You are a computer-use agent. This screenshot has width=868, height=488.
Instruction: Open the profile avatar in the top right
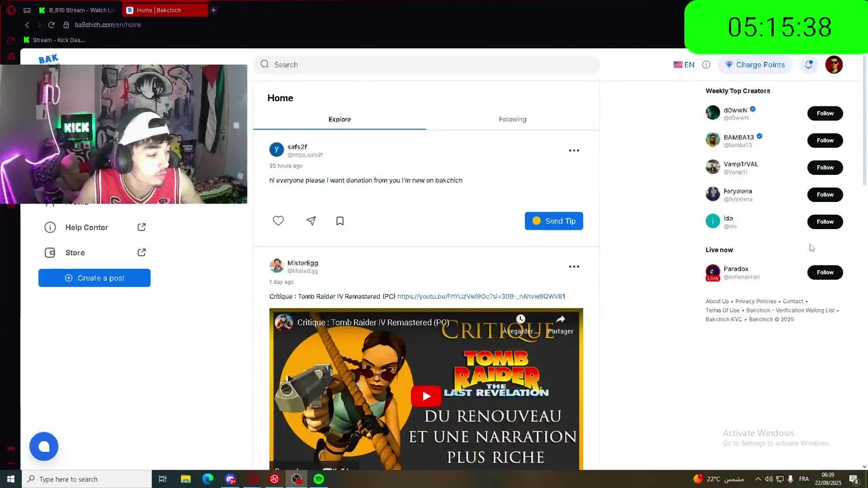[834, 64]
